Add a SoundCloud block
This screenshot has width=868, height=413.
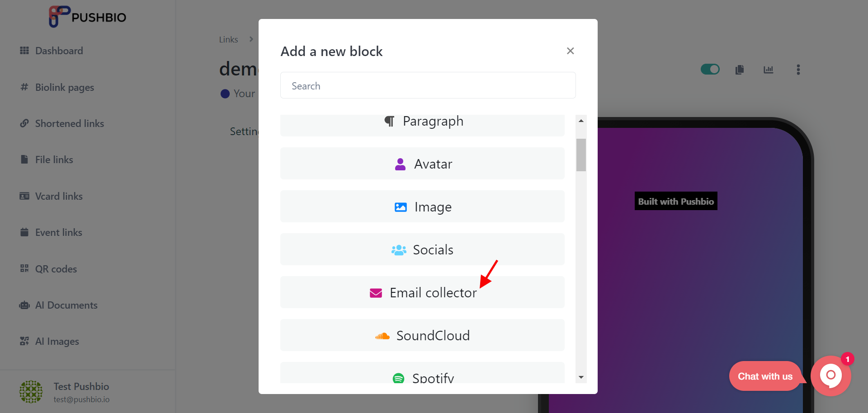(x=422, y=335)
